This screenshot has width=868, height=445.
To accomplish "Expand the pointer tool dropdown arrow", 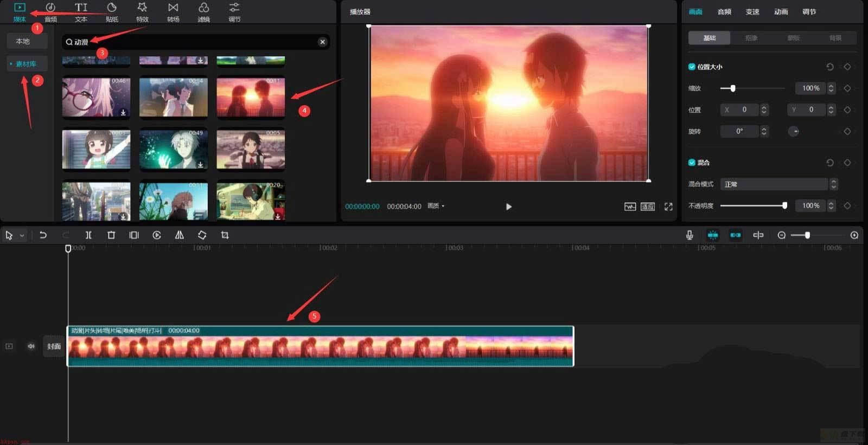I will tap(22, 236).
